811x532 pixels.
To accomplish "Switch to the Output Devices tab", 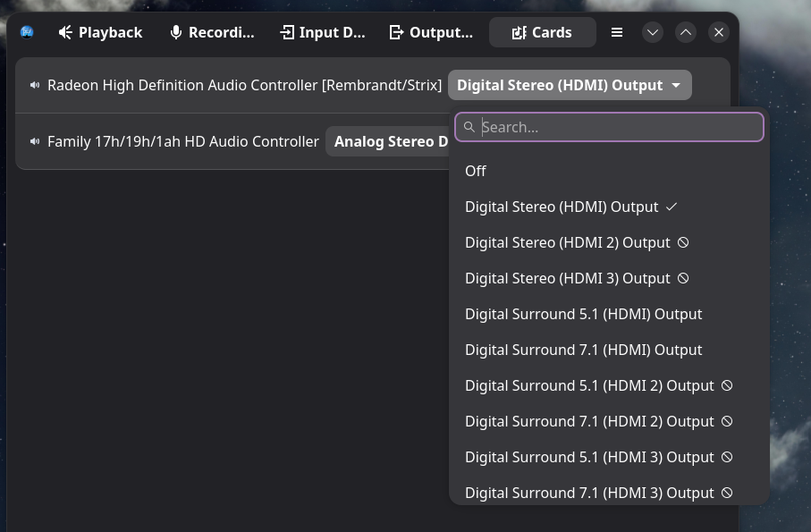I will point(431,32).
